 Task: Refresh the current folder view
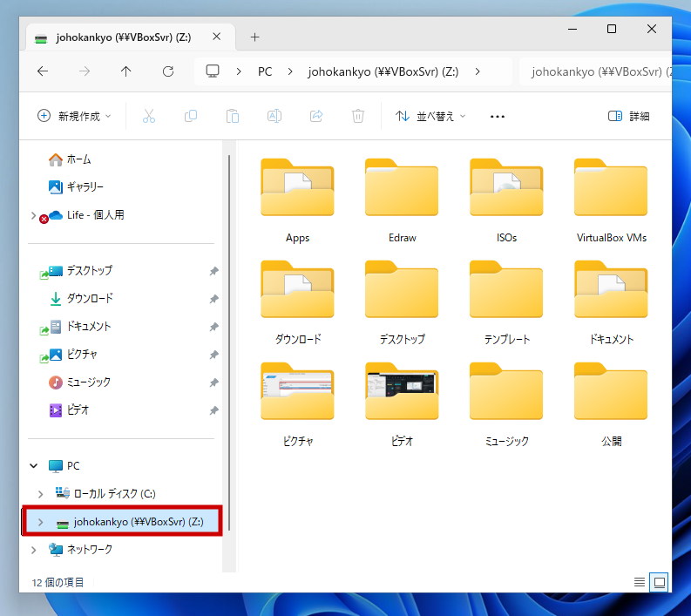click(x=168, y=71)
